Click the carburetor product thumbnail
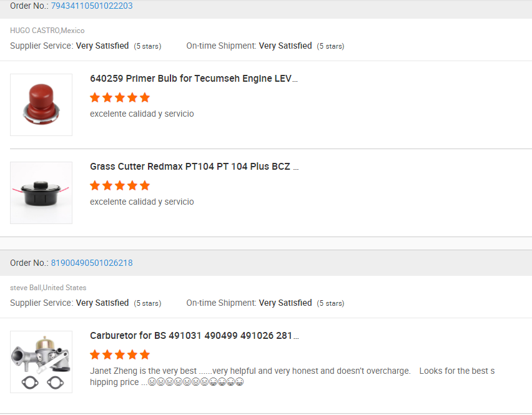This screenshot has width=532, height=415. pos(41,362)
